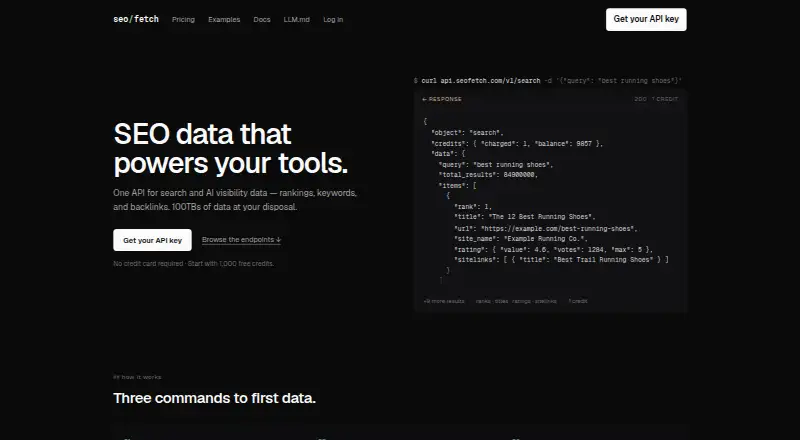Go to the Examples nav item

(x=224, y=19)
